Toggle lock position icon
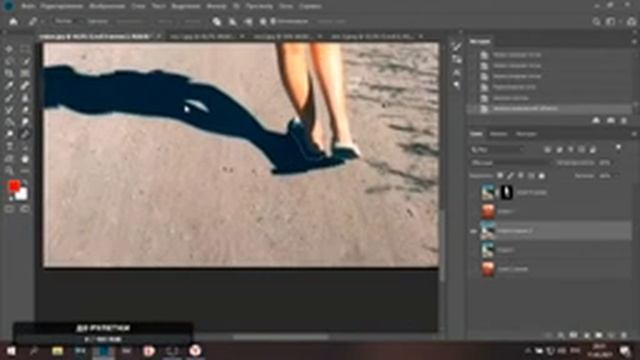640x360 pixels. tap(521, 176)
